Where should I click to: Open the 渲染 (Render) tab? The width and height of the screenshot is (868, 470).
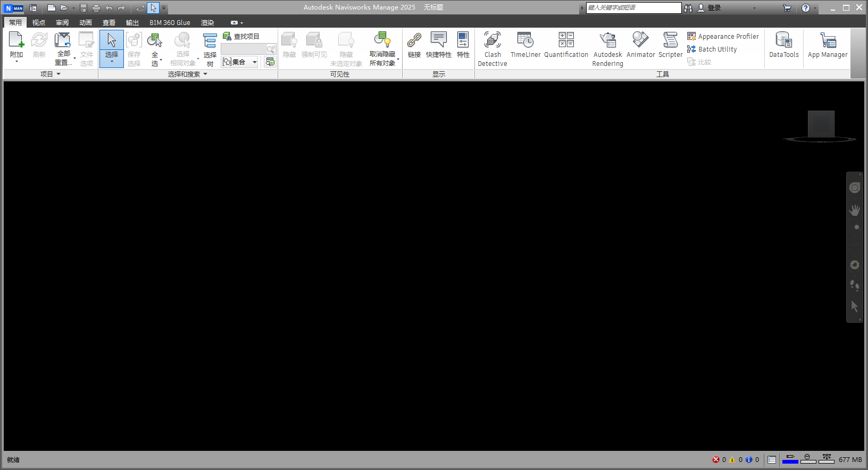207,22
